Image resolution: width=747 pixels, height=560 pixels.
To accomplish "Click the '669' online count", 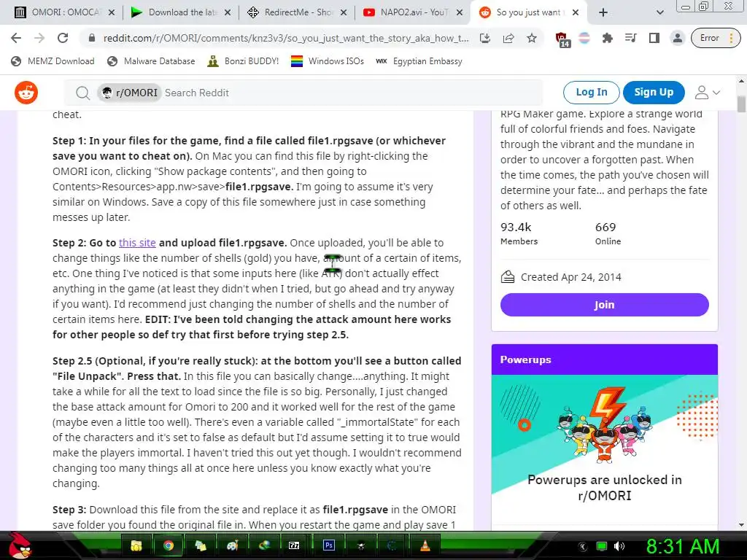I will coord(605,227).
